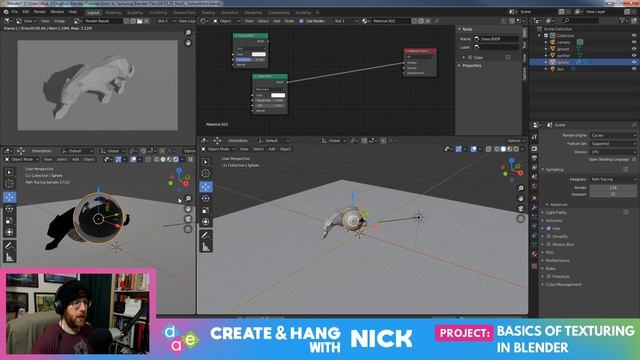Click the Glass BSDF node color swatch

point(278,95)
